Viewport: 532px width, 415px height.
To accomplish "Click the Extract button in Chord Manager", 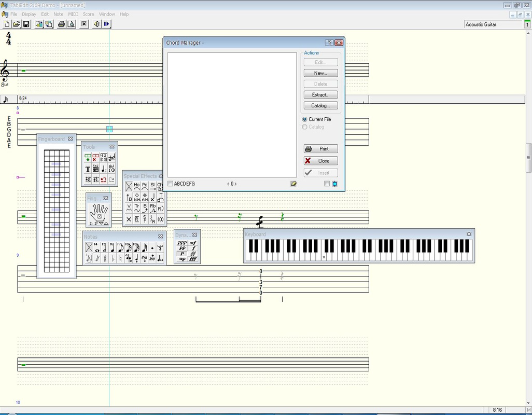I will click(320, 94).
